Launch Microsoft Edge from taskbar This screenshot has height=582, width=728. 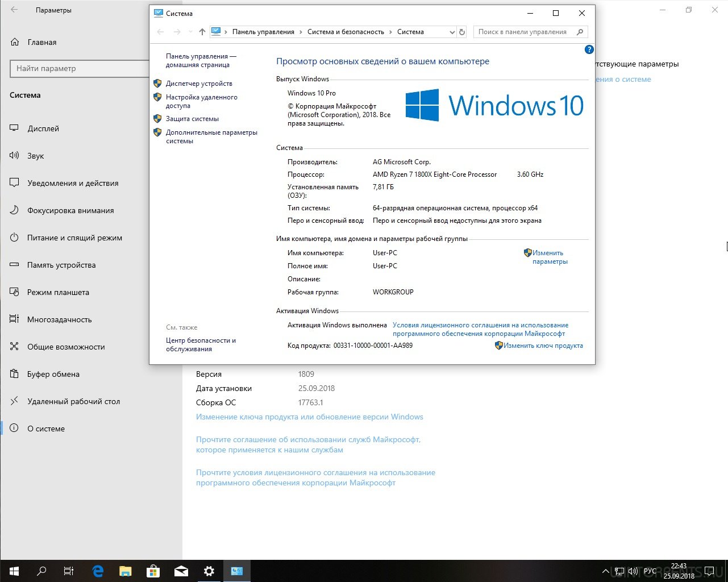(x=98, y=571)
